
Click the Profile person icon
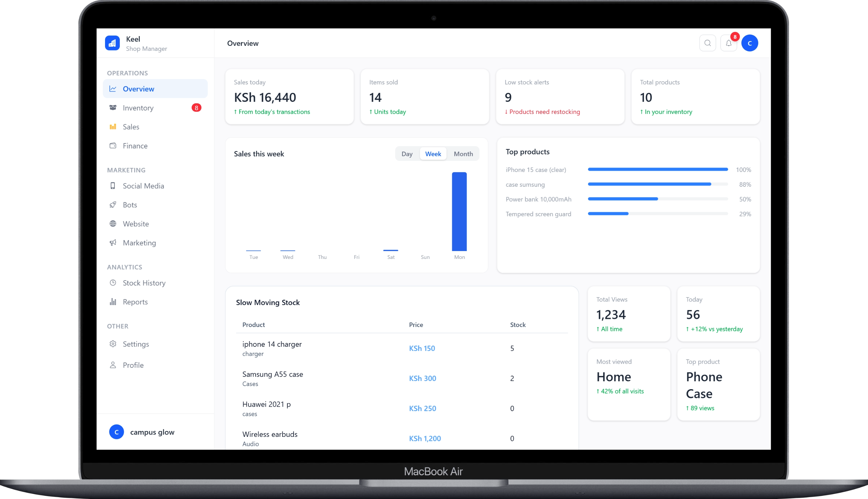coord(113,365)
